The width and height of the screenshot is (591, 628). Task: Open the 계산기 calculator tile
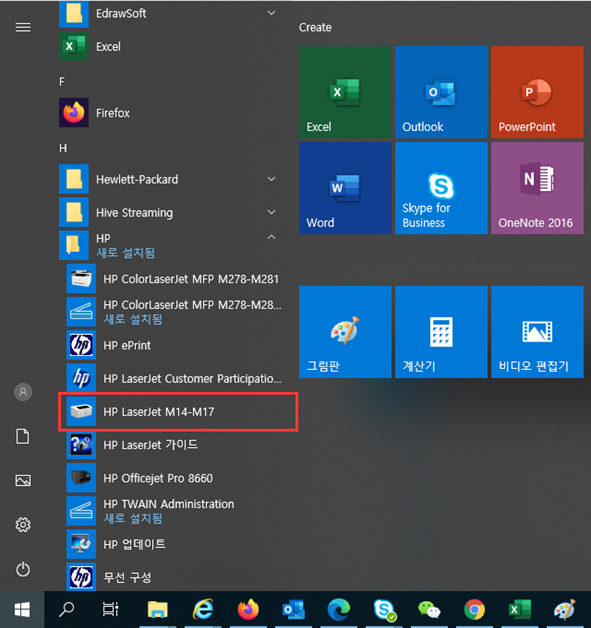(x=441, y=332)
